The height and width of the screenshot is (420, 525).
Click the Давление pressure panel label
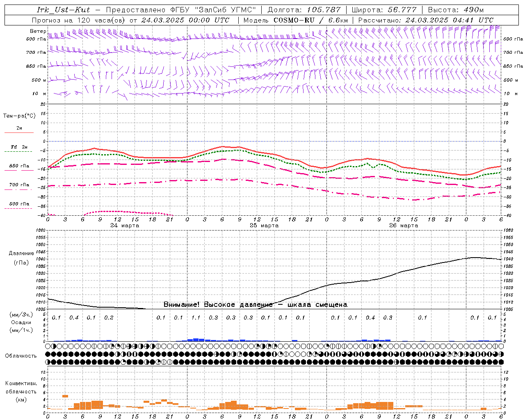point(21,253)
